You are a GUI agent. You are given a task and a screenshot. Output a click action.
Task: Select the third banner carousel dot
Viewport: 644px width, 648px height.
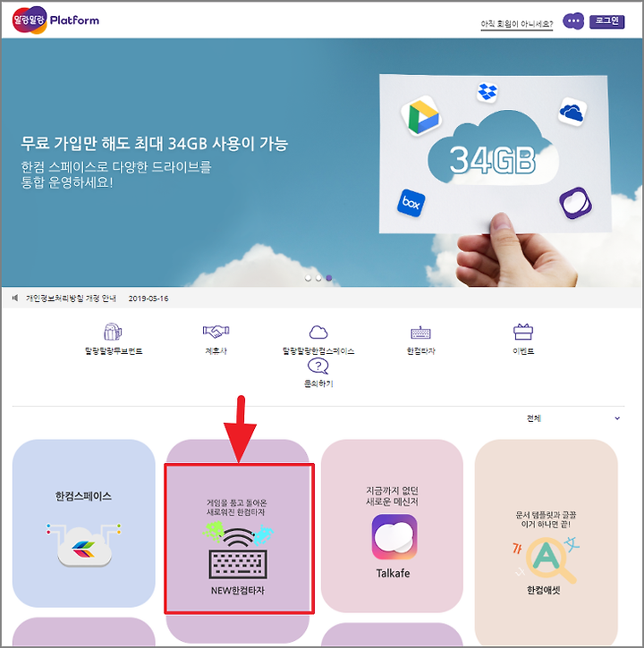click(x=329, y=278)
